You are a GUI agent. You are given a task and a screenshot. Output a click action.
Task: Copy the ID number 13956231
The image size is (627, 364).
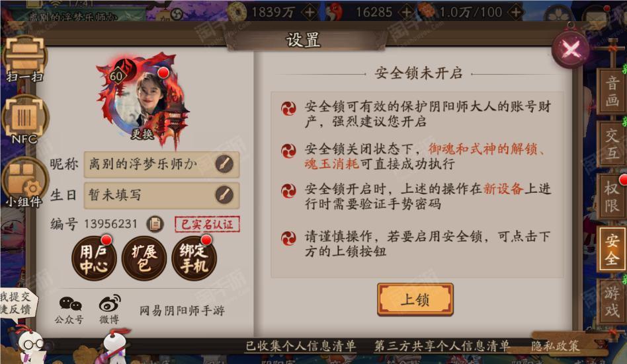coord(155,224)
